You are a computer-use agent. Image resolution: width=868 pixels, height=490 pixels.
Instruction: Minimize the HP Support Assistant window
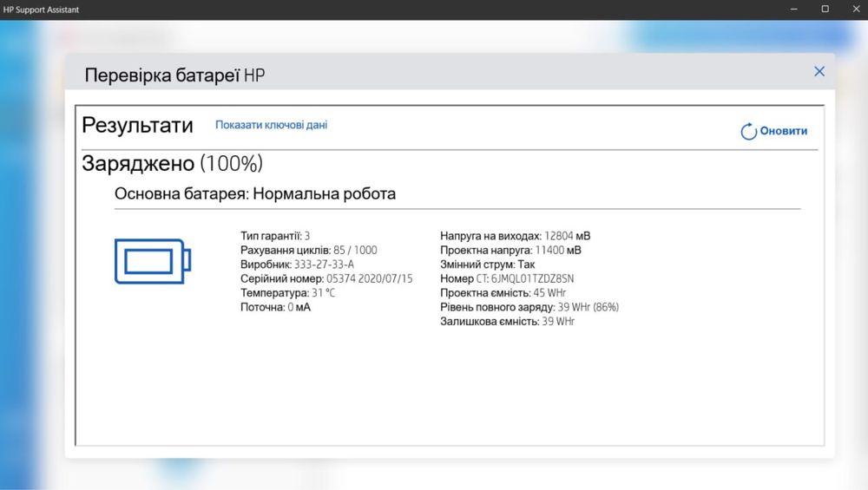pos(794,10)
